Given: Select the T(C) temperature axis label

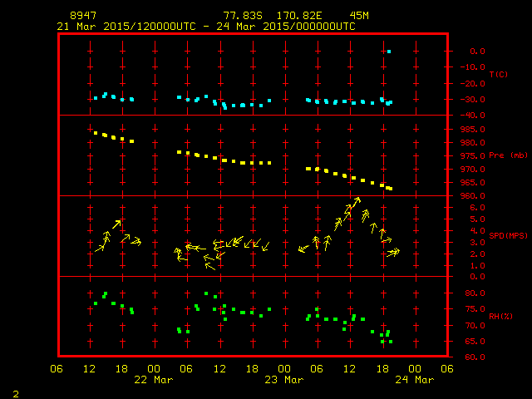Looking at the screenshot, I should click(x=498, y=75).
